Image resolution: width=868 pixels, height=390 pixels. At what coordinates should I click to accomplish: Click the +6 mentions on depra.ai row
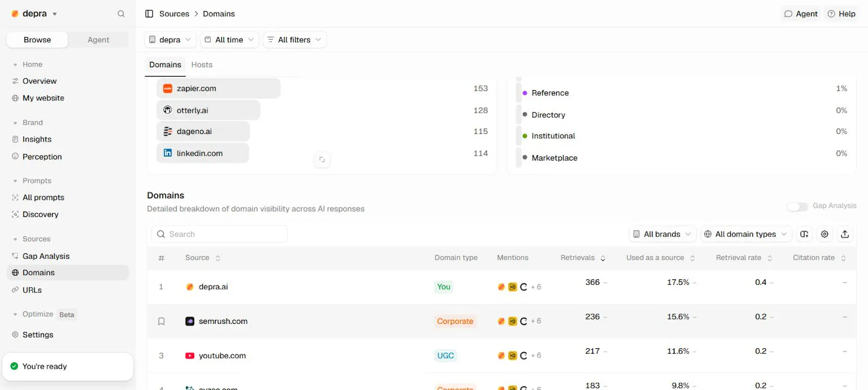536,287
